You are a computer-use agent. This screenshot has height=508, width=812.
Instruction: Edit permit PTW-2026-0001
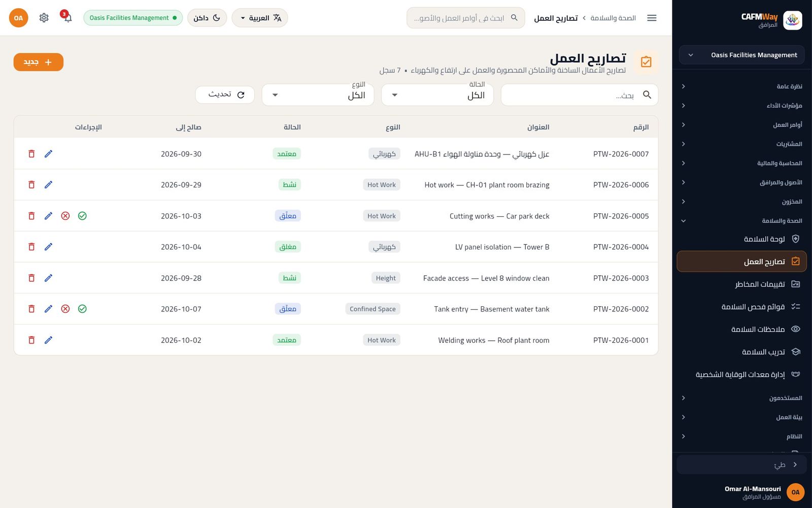click(48, 340)
